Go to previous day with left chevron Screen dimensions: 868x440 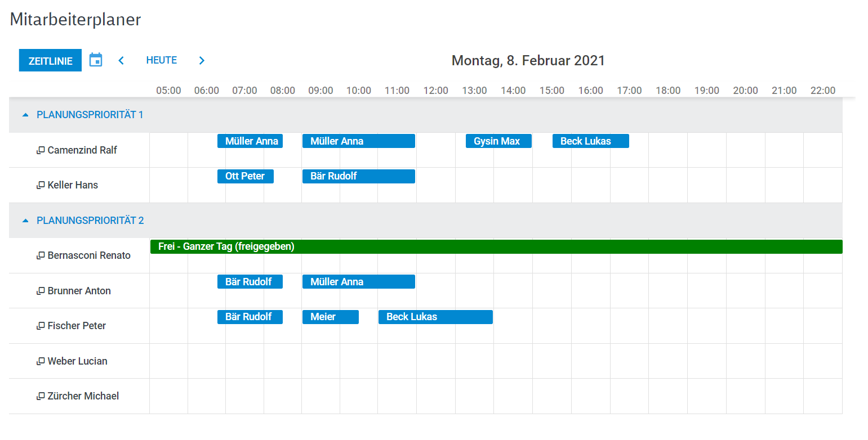[x=121, y=60]
